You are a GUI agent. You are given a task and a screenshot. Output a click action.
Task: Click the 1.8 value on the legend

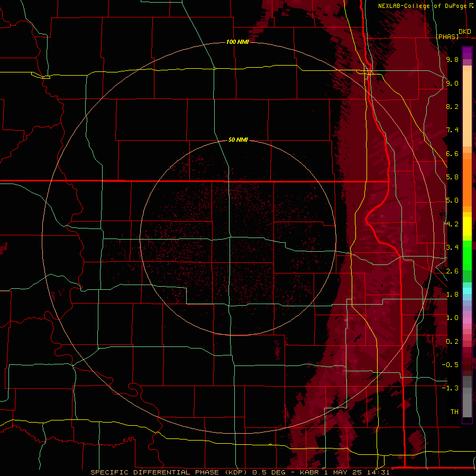point(452,295)
